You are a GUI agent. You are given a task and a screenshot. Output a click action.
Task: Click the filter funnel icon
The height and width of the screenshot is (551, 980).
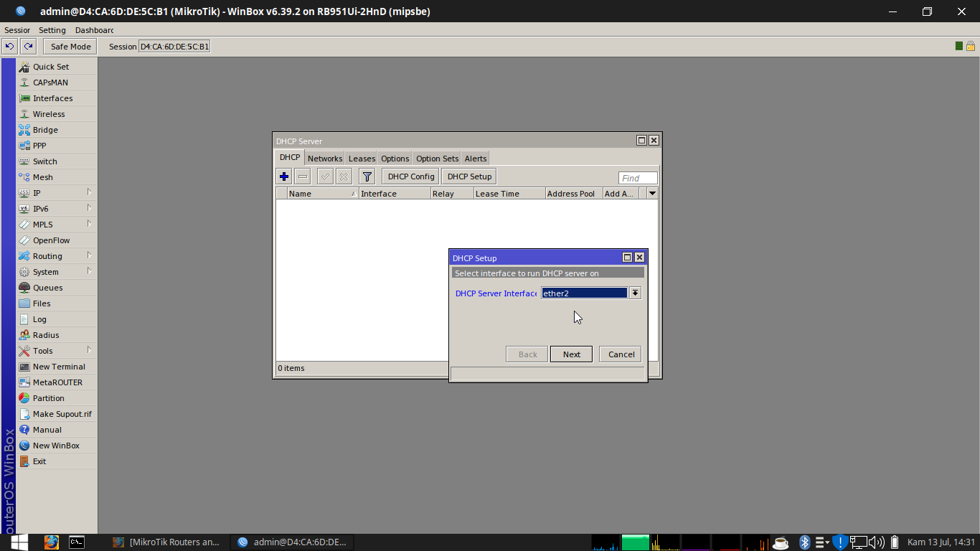[x=367, y=176]
